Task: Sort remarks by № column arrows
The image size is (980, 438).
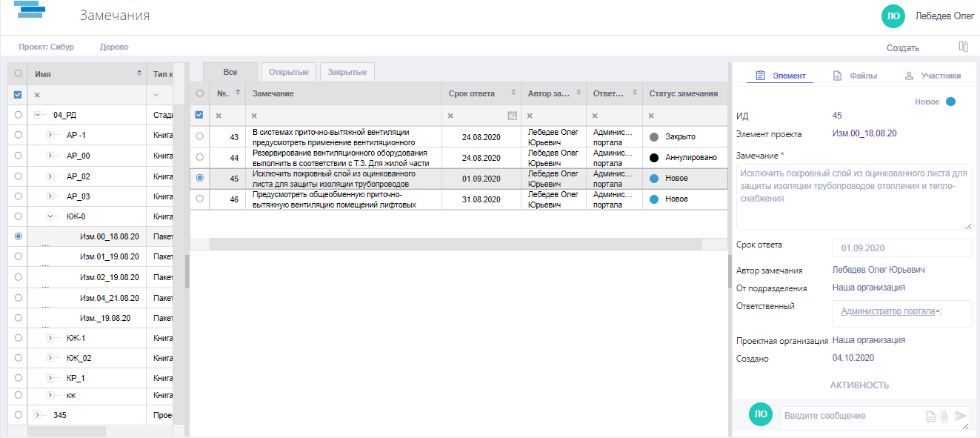Action: [238, 93]
